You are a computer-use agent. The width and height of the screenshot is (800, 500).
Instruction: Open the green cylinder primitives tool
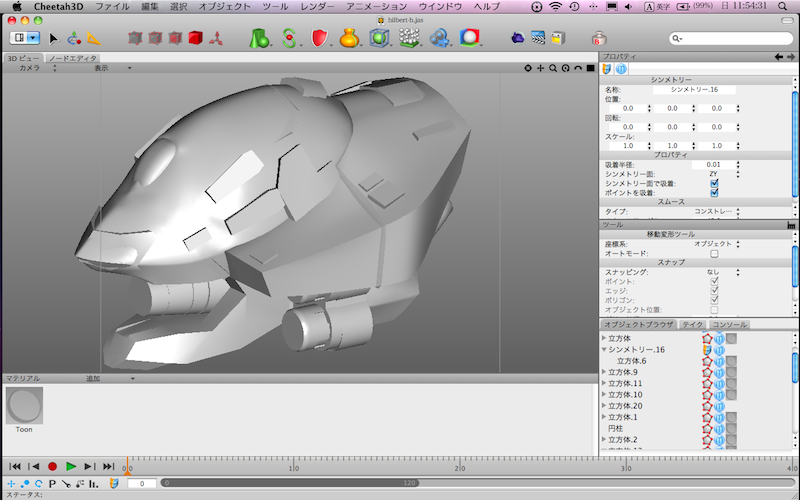click(x=259, y=38)
